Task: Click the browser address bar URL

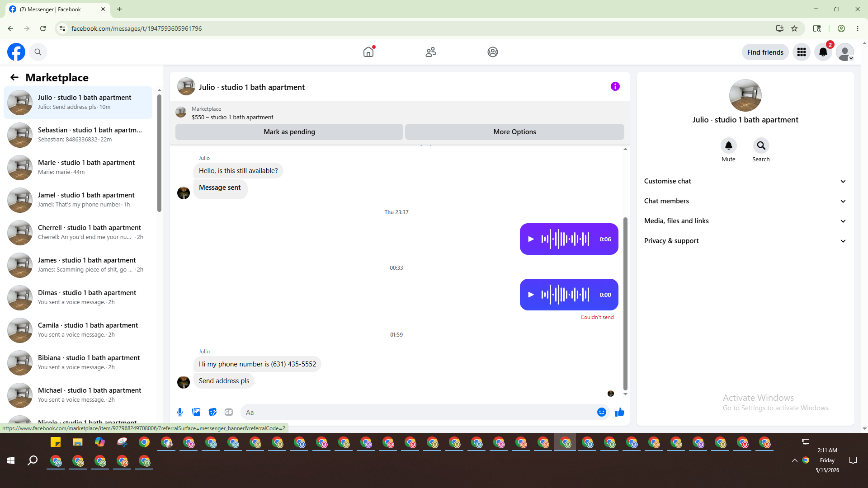Action: point(137,28)
